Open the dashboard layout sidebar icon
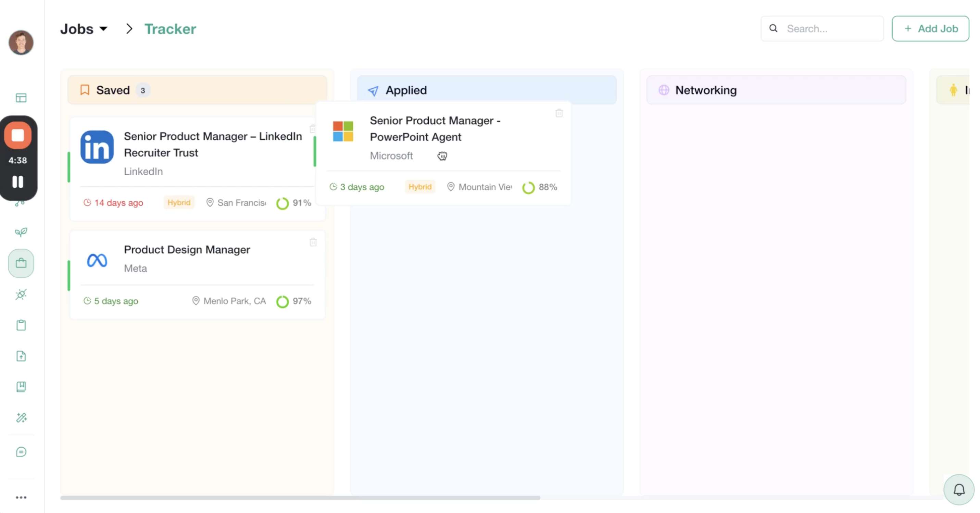 pos(21,98)
